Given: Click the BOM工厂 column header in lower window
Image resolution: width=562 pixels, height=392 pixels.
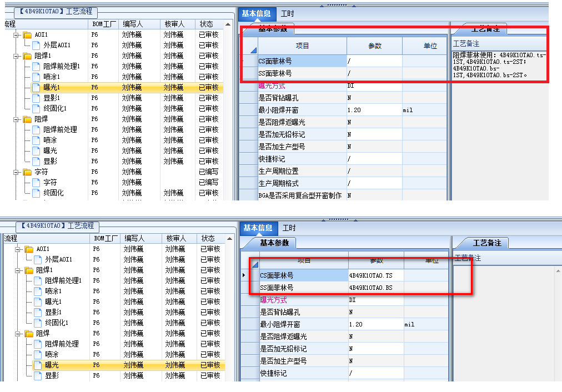Looking at the screenshot, I should pyautogui.click(x=106, y=238).
